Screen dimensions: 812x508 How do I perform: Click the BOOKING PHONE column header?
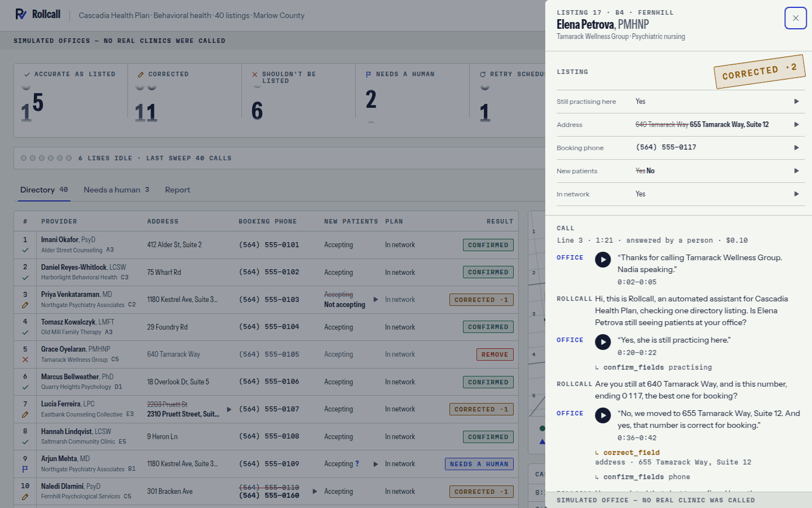[x=268, y=222]
